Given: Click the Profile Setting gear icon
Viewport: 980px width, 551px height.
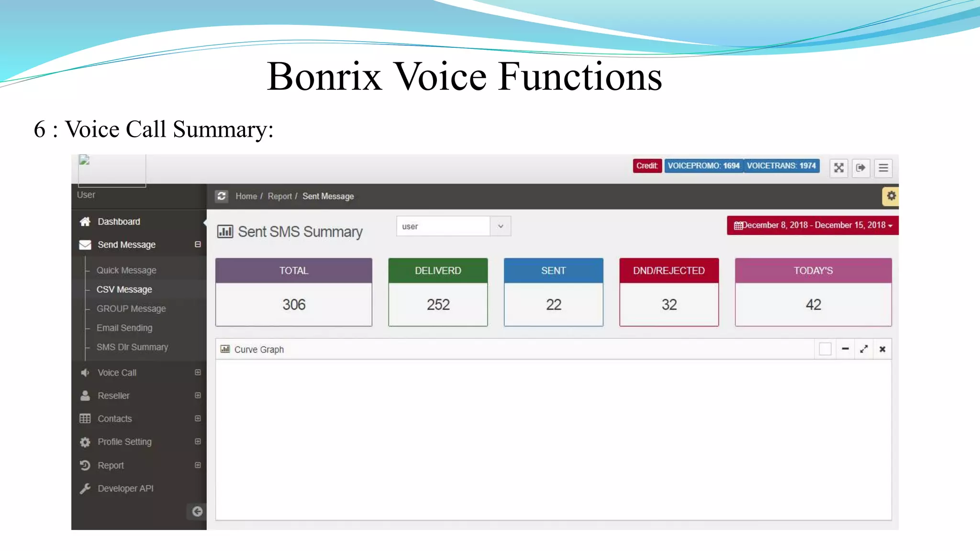Looking at the screenshot, I should click(x=85, y=442).
